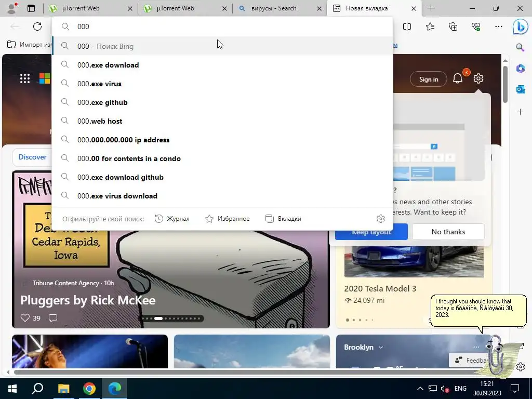Launch Google Chrome from the taskbar
Viewport: 532px width, 399px height.
(89, 389)
